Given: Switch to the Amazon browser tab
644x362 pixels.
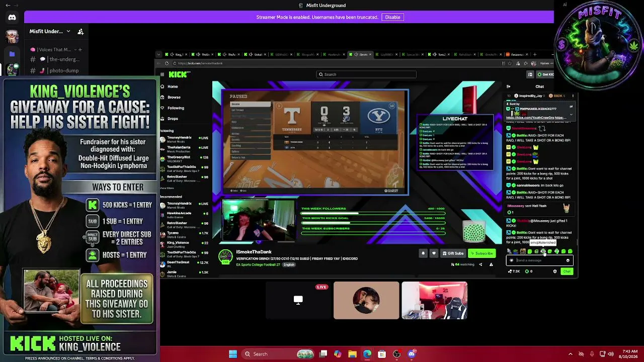Looking at the screenshot, I should [517, 54].
